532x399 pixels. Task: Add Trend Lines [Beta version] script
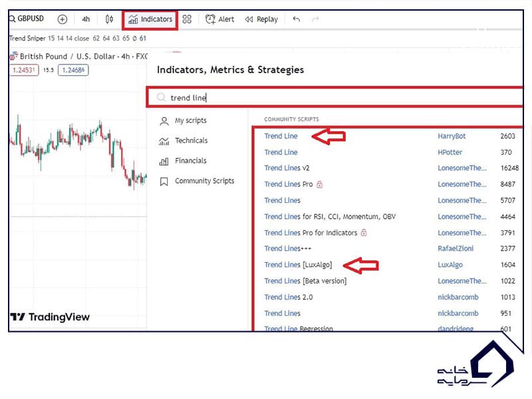[305, 281]
